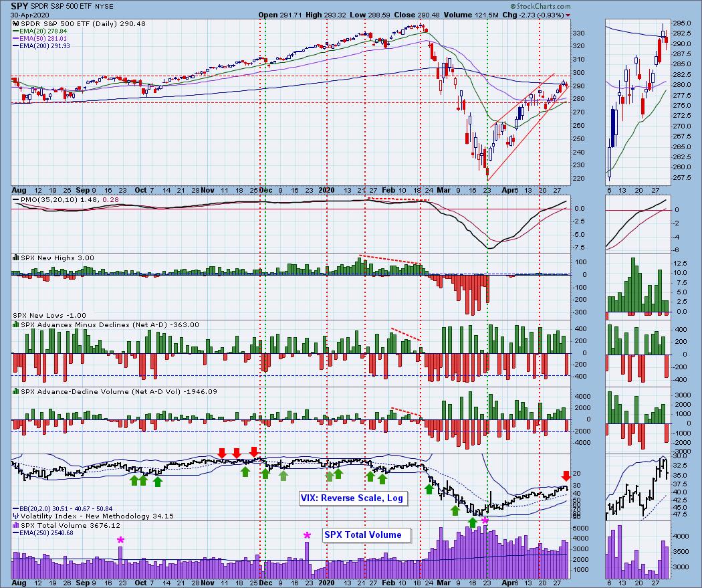The height and width of the screenshot is (588, 702).
Task: Click the candlestick icon in the SPDR legend
Action: point(15,23)
